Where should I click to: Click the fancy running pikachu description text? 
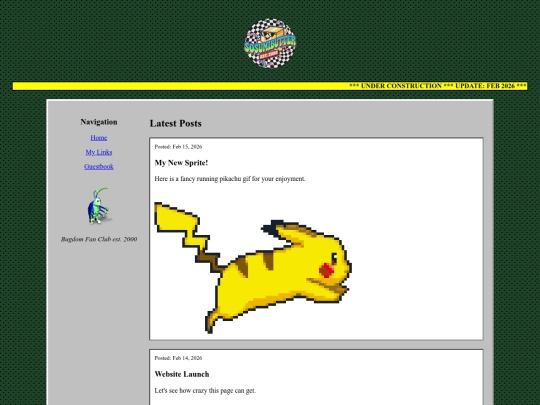(230, 179)
